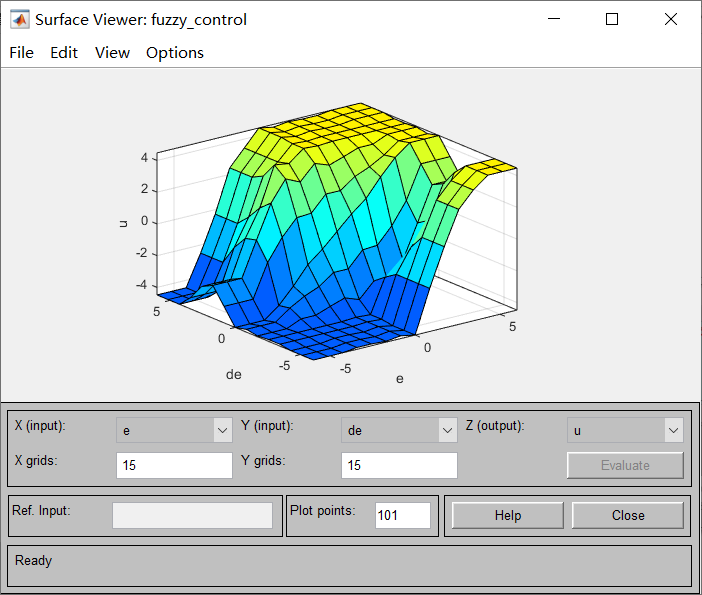Minimize the Surface Viewer window
Image resolution: width=702 pixels, height=595 pixels.
click(x=554, y=19)
